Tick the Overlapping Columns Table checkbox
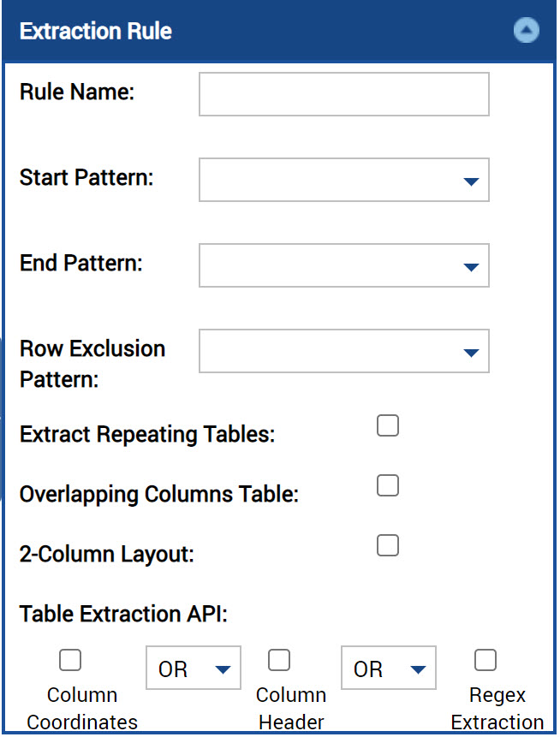 coord(388,485)
